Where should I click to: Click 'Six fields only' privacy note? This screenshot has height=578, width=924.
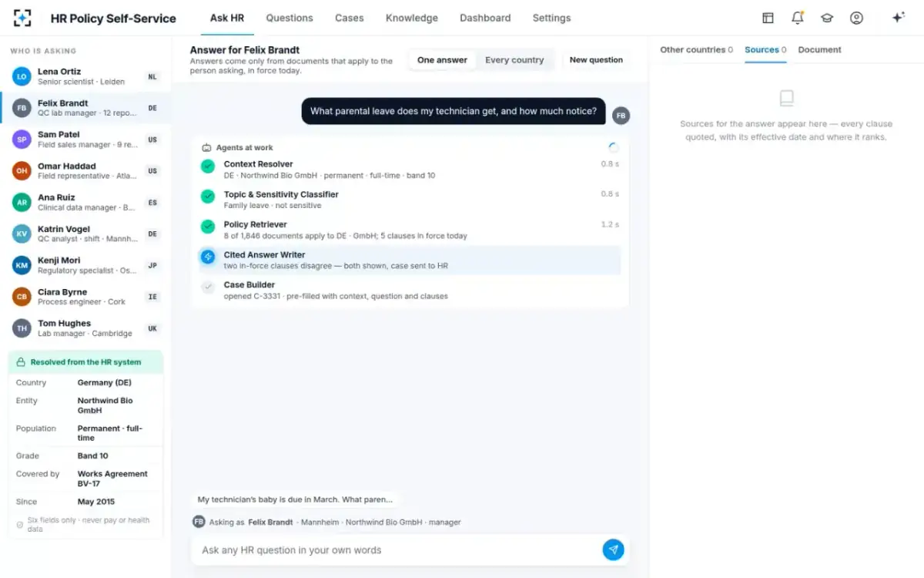coord(85,525)
